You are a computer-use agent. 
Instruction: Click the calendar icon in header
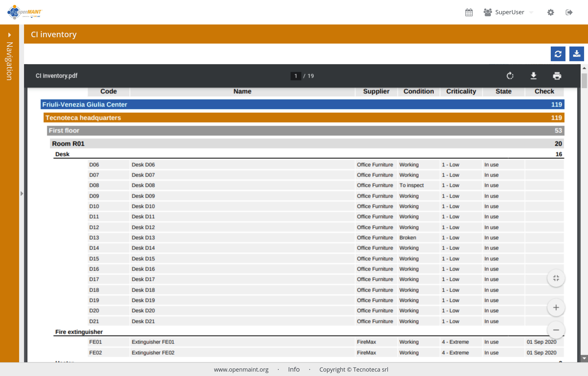[x=469, y=12]
